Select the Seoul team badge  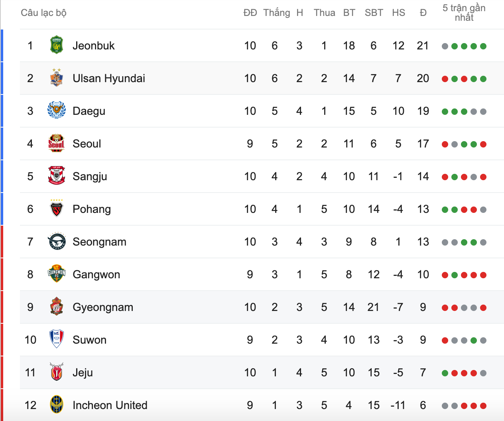57,143
